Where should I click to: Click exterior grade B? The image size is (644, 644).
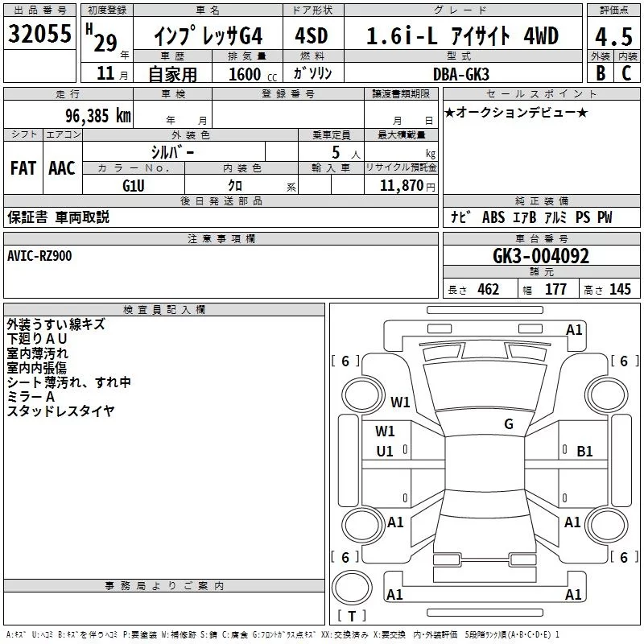tap(601, 73)
